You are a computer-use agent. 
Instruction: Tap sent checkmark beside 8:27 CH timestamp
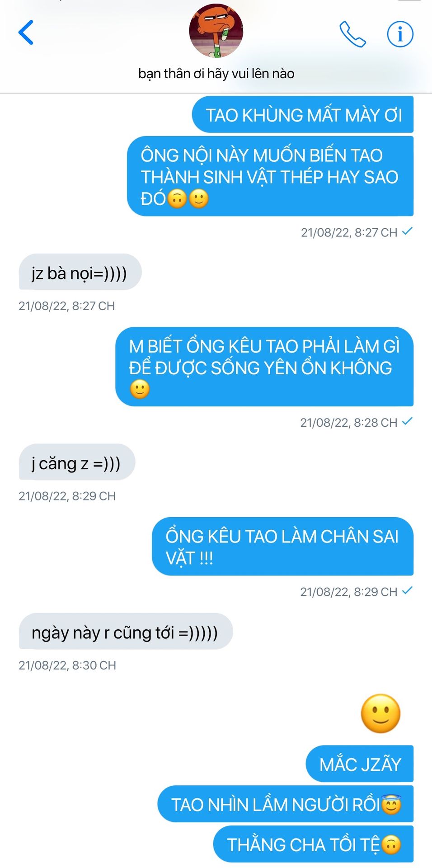407,231
